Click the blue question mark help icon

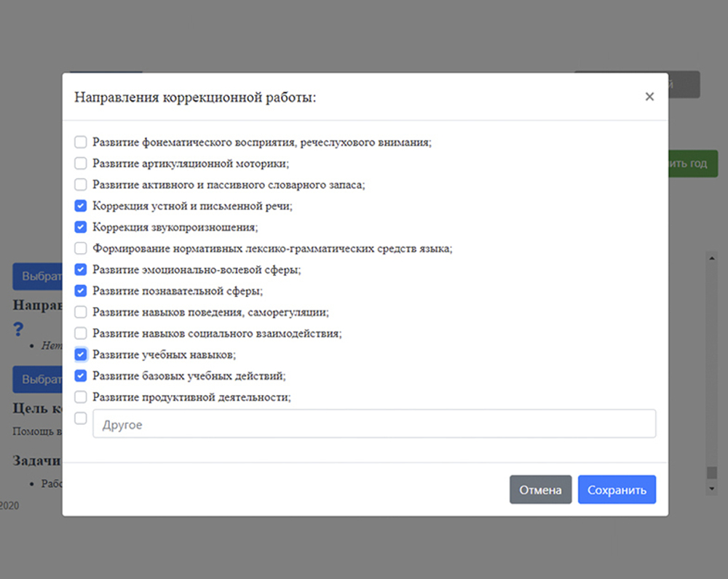[x=17, y=330]
